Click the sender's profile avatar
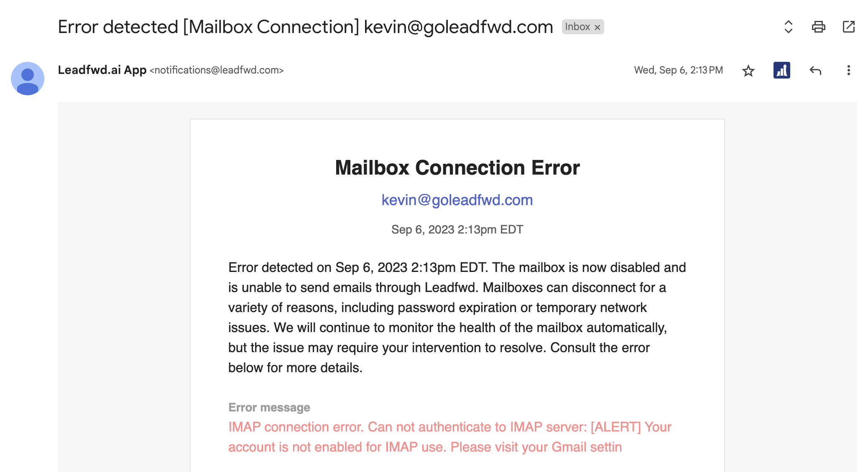Viewport: 868px width, 472px height. click(x=28, y=79)
